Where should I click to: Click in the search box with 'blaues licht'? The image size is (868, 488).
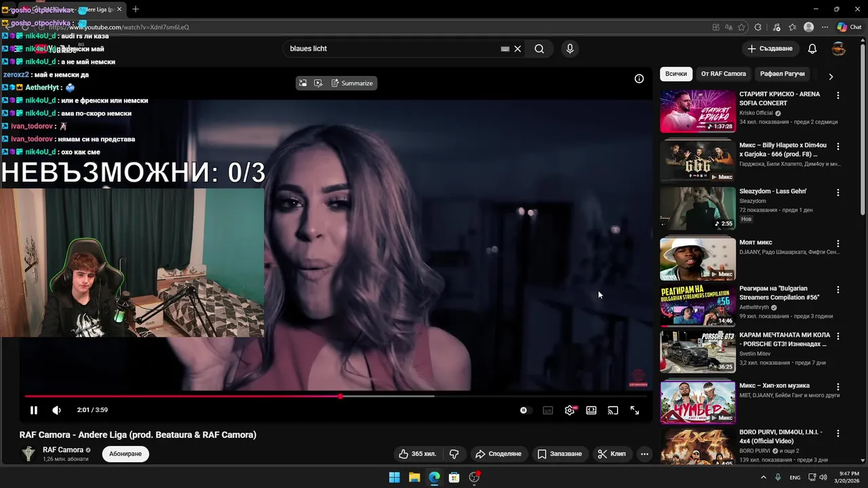click(393, 49)
